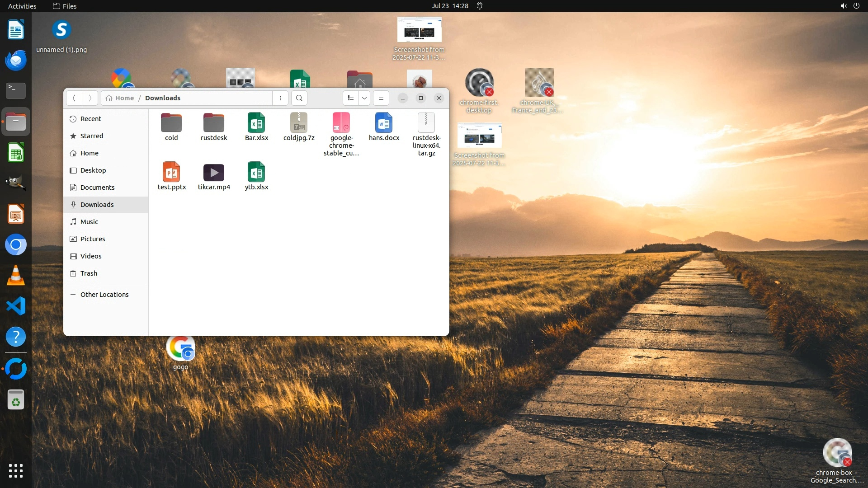Select the google-chrome-stable deb package
The width and height of the screenshot is (868, 488).
341,123
